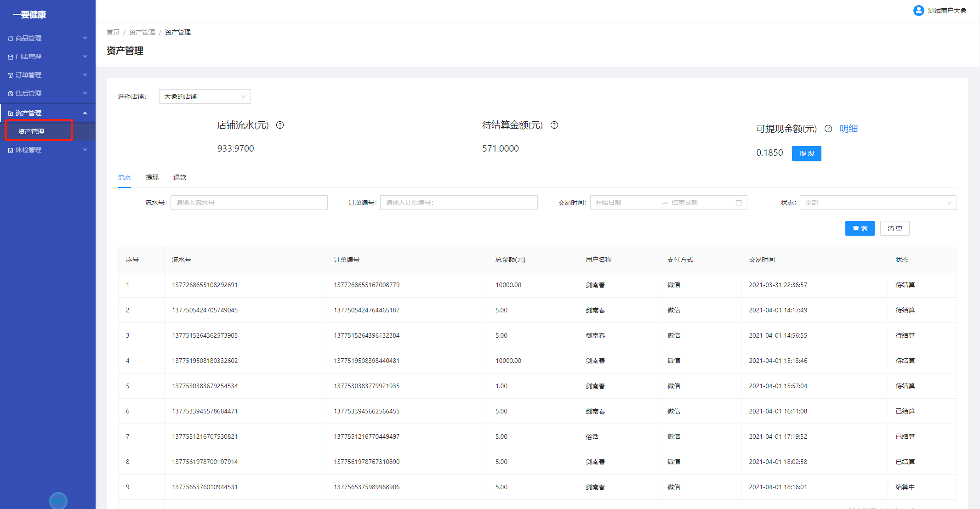Expand the 体检管理 menu chevron
Screen dimensions: 980x509
click(x=85, y=150)
